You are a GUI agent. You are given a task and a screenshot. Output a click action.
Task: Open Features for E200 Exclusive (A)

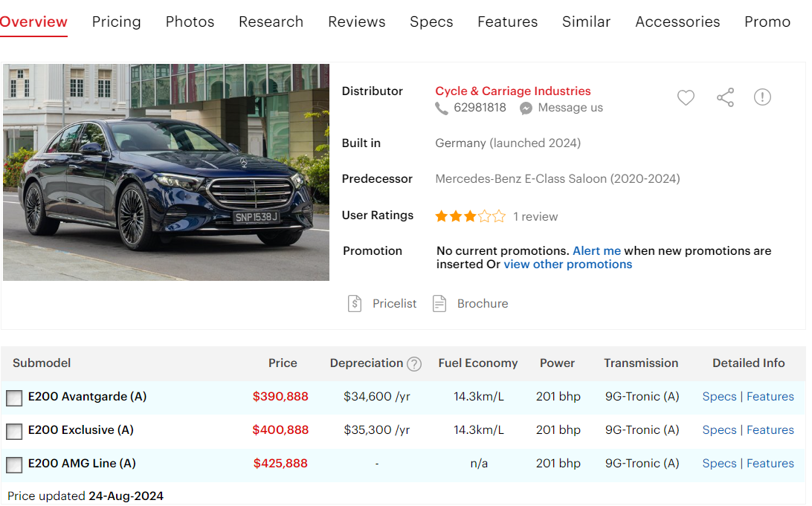770,430
